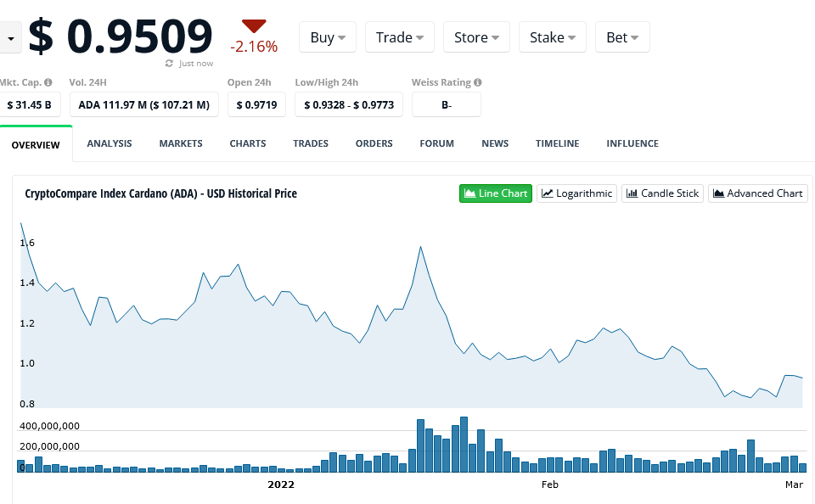
Task: Open the Stake dropdown
Action: (x=553, y=37)
